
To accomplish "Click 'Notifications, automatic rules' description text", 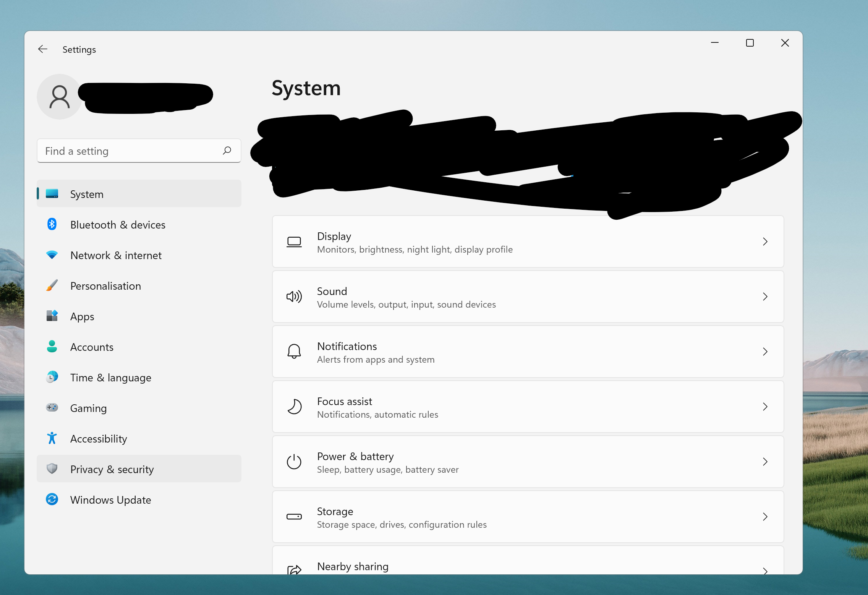I will click(377, 415).
